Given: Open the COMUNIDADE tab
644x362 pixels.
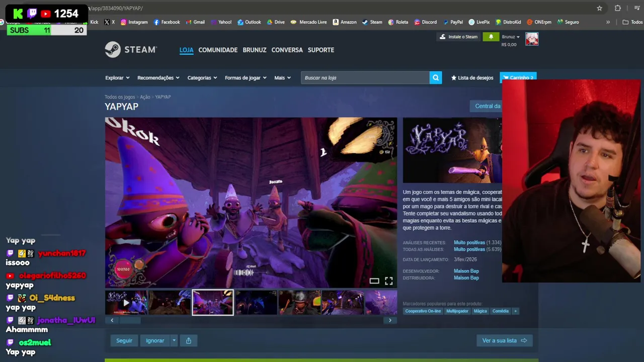Looking at the screenshot, I should (218, 50).
